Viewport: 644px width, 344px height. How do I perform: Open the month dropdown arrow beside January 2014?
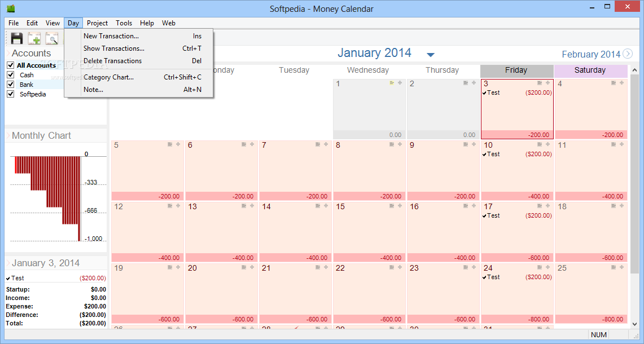coord(431,55)
